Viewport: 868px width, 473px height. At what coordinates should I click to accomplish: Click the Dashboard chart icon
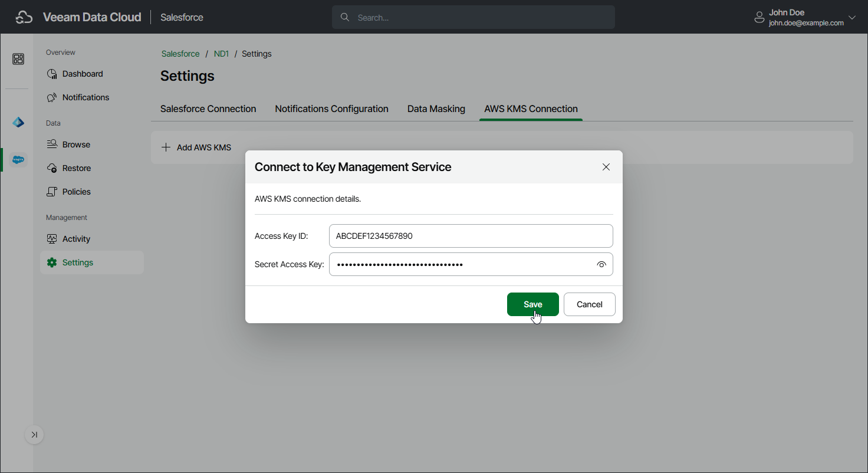click(x=52, y=74)
